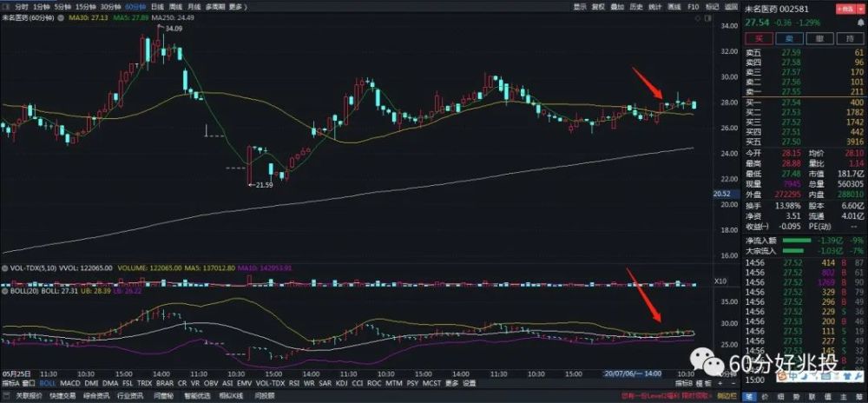The image size is (868, 403).
Task: Select the 画线 drawing tool
Action: click(x=674, y=7)
